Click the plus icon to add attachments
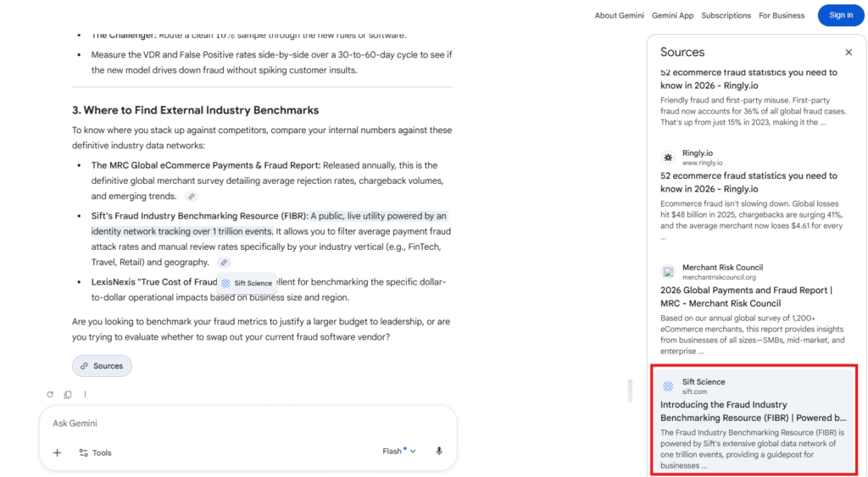 (57, 452)
